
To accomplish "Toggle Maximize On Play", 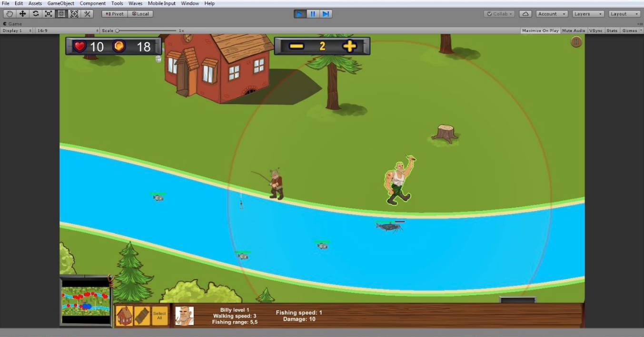I will 540,30.
